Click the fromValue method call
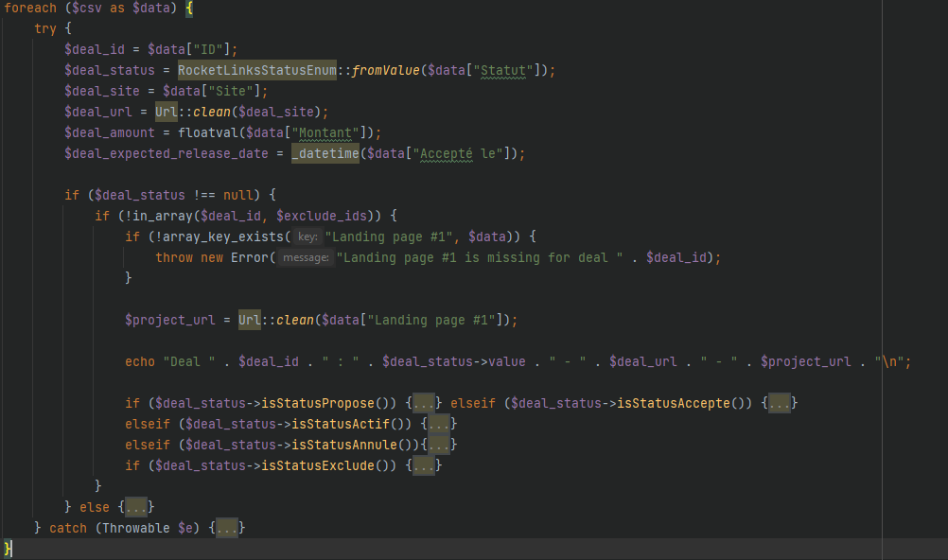 pyautogui.click(x=385, y=70)
